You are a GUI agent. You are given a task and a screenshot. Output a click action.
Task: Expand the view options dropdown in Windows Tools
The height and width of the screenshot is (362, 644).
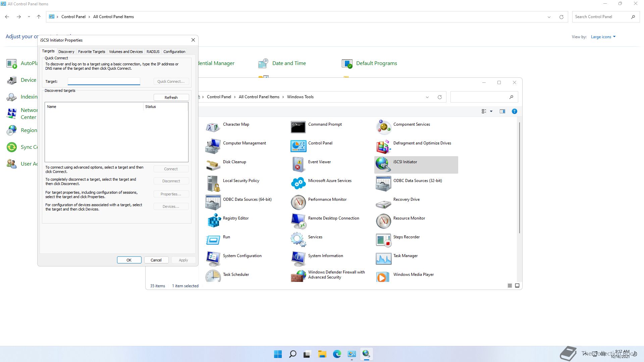(491, 111)
